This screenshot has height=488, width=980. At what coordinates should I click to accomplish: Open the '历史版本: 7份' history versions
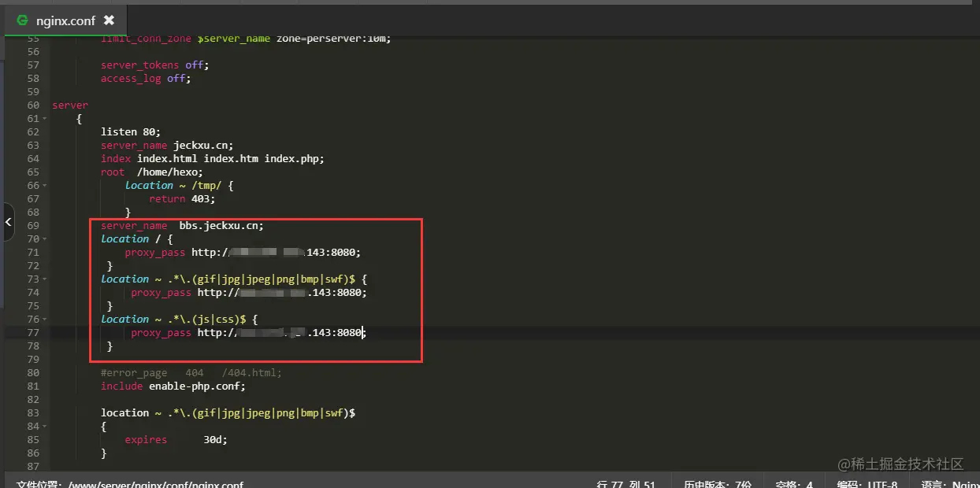718,483
